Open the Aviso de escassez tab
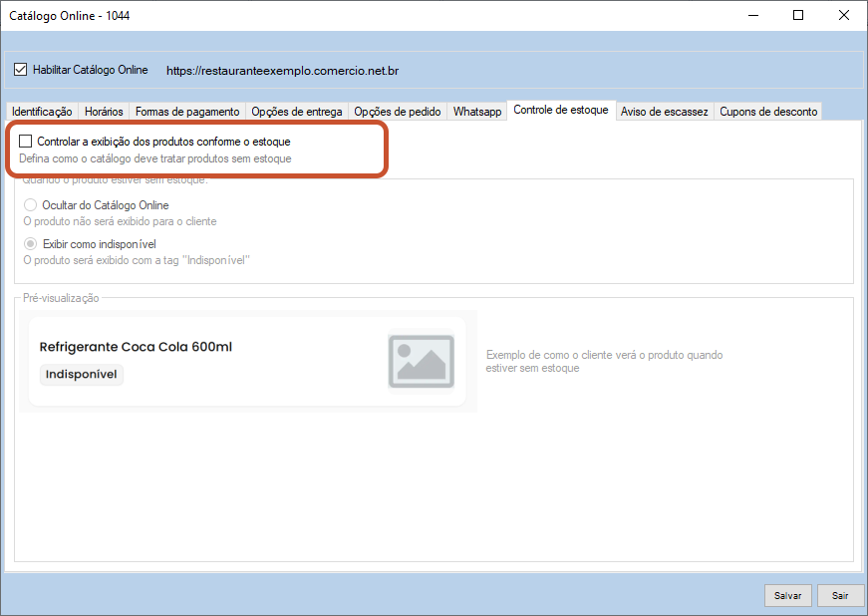This screenshot has width=868, height=616. (x=665, y=112)
